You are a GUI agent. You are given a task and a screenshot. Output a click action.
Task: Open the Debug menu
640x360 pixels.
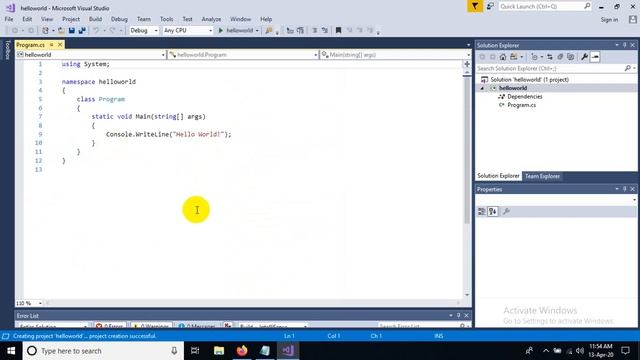[x=119, y=19]
